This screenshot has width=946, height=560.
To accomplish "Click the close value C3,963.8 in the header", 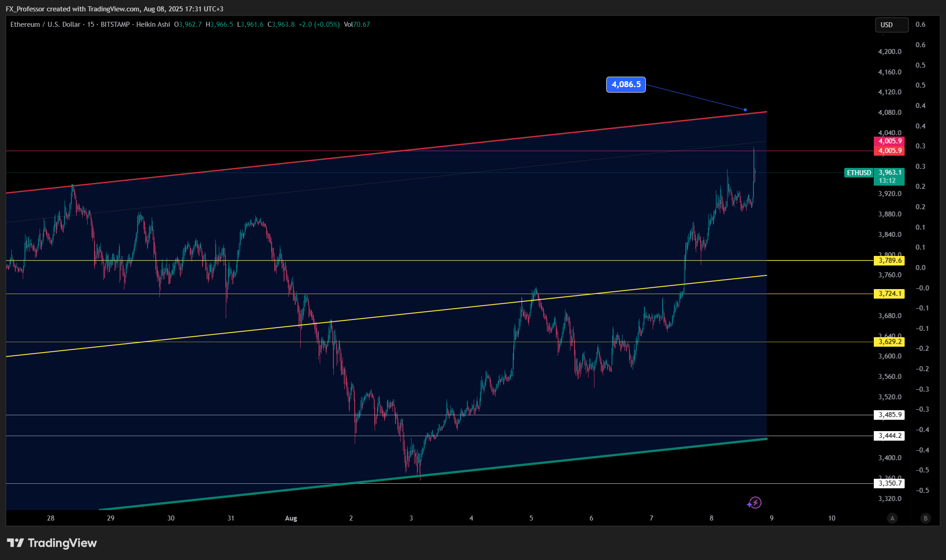I will [x=281, y=25].
